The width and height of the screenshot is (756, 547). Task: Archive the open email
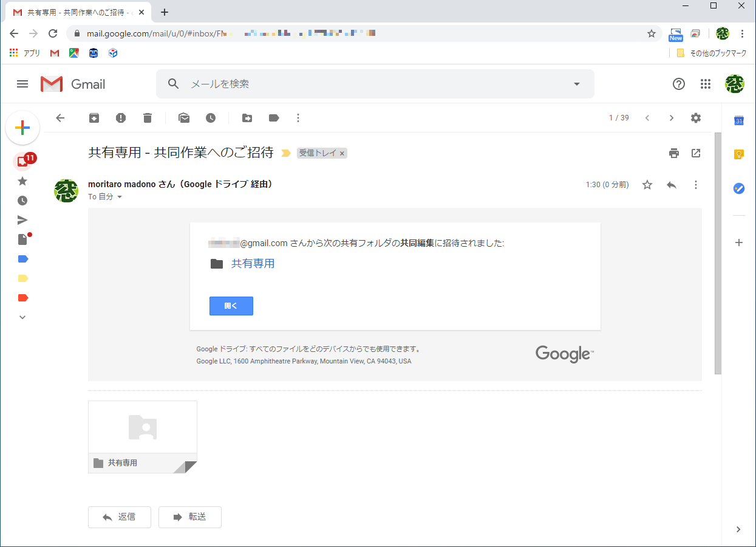coord(94,118)
